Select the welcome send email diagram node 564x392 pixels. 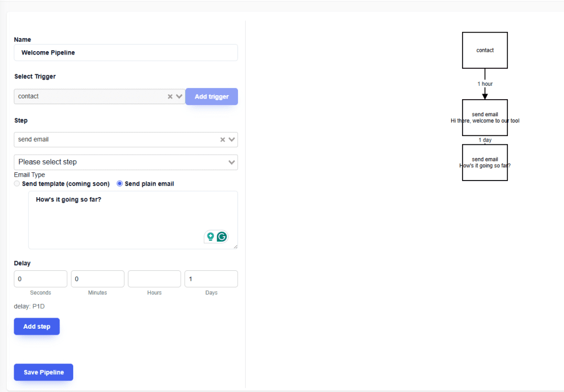click(x=485, y=117)
